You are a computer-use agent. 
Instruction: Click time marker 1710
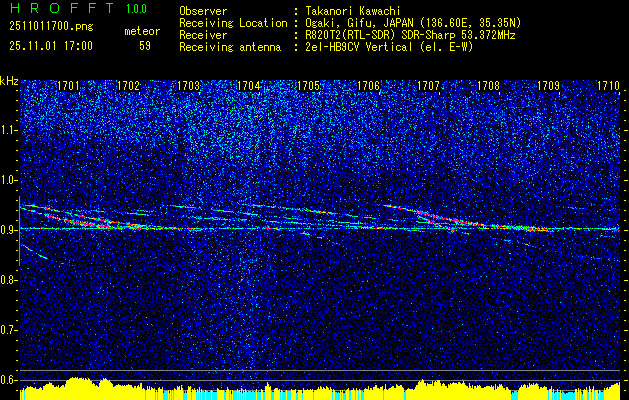point(609,85)
